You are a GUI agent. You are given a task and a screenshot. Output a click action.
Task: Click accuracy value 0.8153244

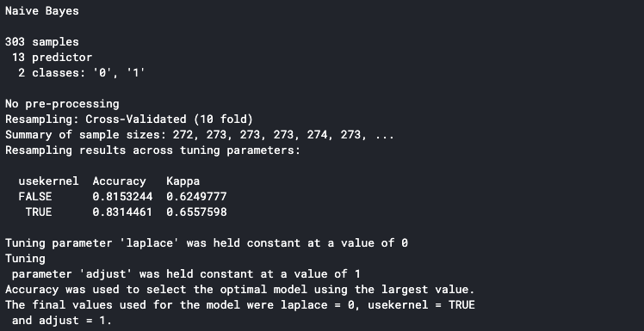point(122,197)
